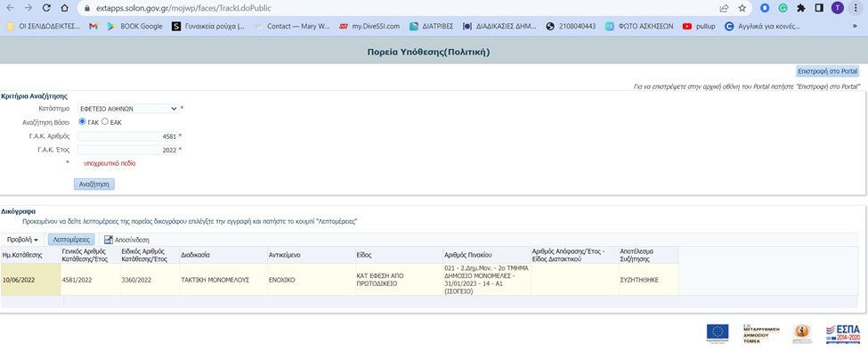Reload the page with the refresh icon

pos(46,8)
